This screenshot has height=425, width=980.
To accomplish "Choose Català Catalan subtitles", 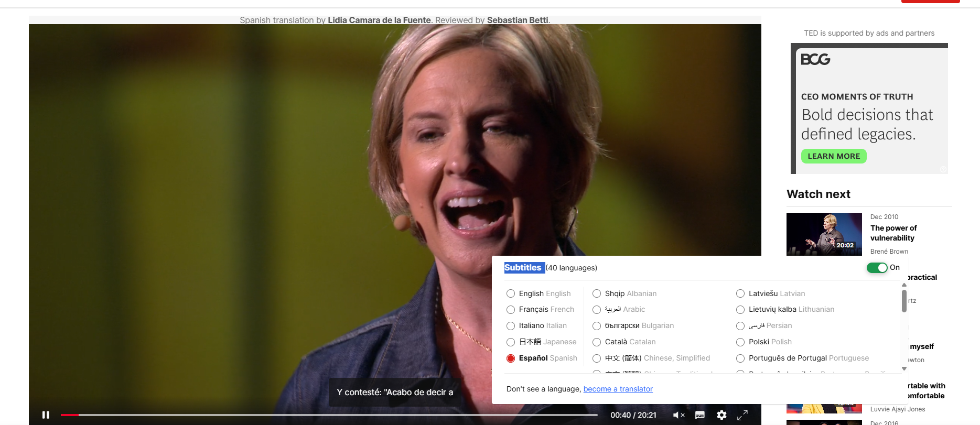I will [597, 342].
